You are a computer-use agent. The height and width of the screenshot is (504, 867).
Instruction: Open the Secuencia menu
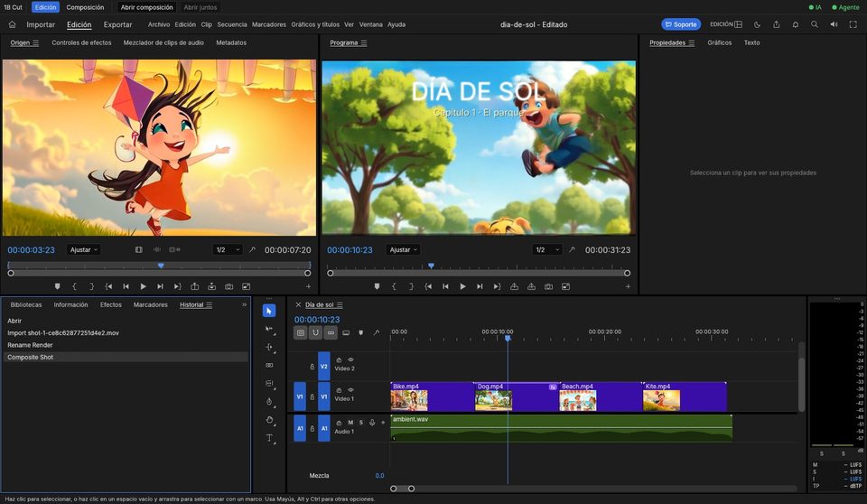tap(232, 24)
